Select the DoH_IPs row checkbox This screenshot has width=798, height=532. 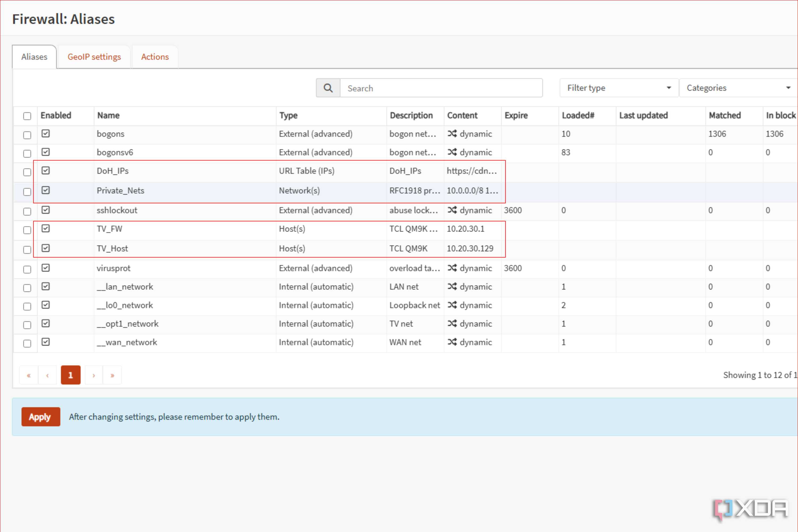pyautogui.click(x=27, y=172)
